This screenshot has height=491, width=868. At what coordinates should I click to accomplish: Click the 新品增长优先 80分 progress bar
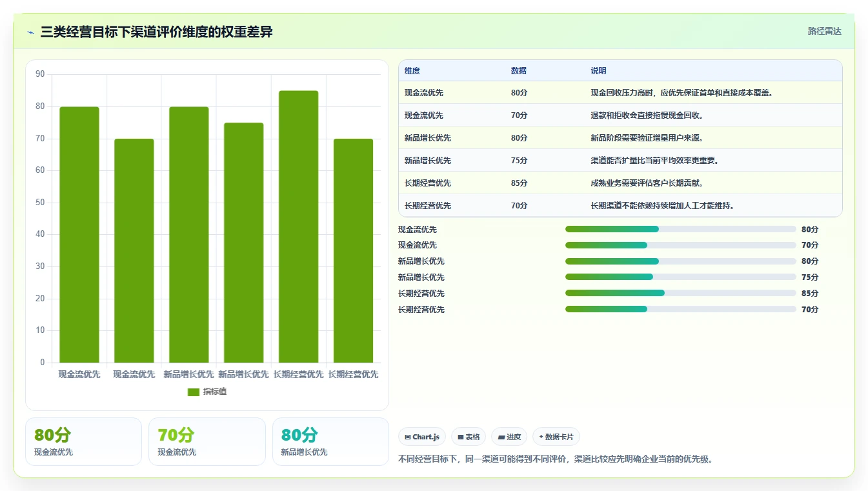(681, 261)
